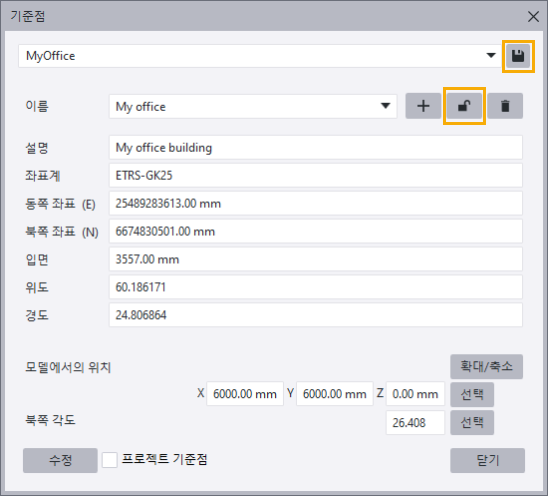Screen dimensions: 548x496
Task: Click the 북쪽 각도 26.408 field
Action: [x=415, y=423]
